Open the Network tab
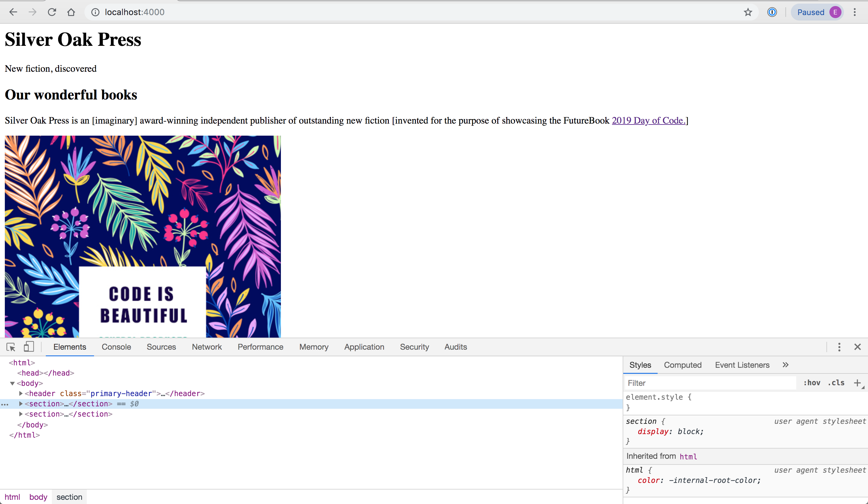 click(x=207, y=347)
